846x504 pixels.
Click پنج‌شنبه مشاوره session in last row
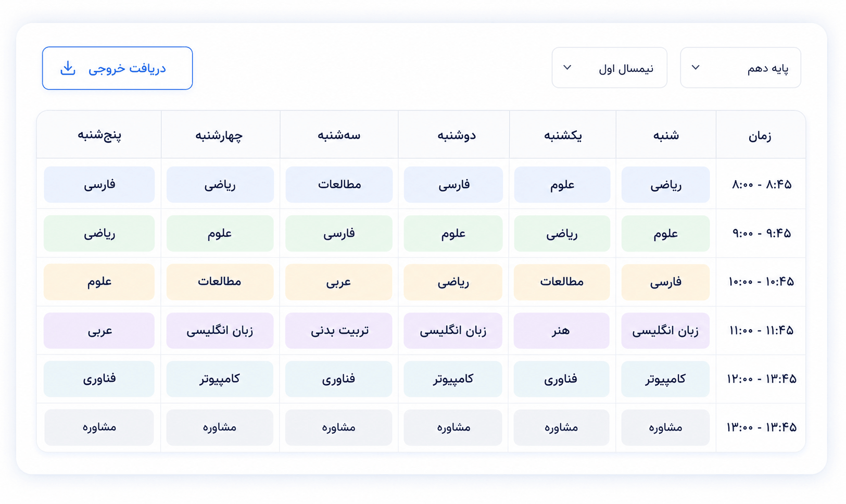(99, 427)
